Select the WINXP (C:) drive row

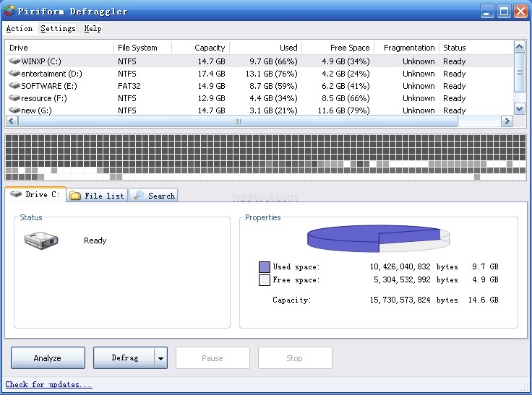click(259, 61)
